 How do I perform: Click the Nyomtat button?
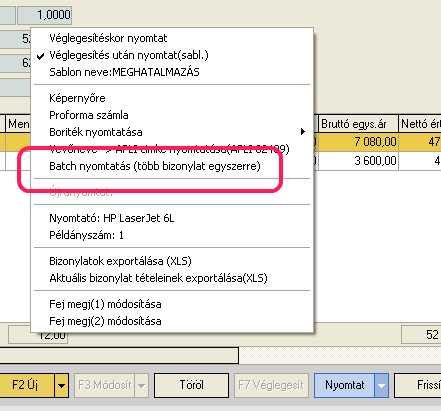[345, 385]
